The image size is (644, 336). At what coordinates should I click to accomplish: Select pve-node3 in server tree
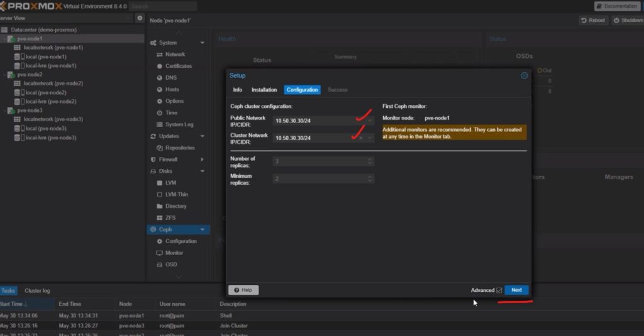coord(30,111)
